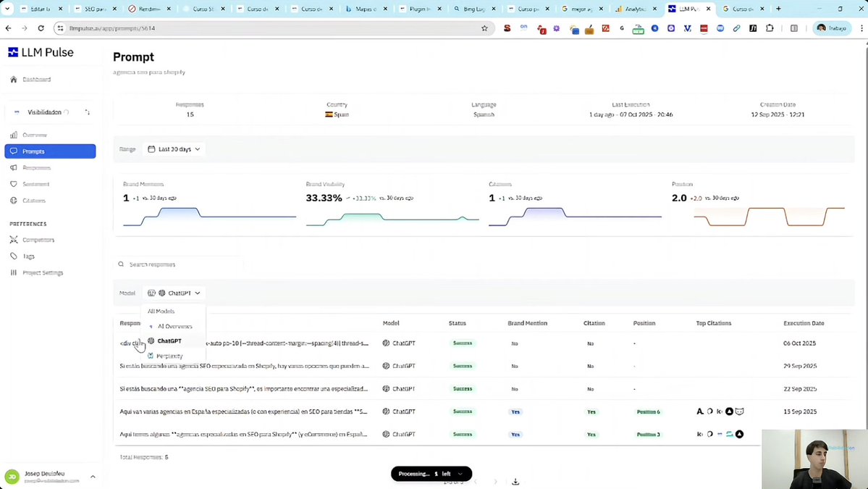
Task: Click the calendar icon in range selector
Action: (x=151, y=149)
